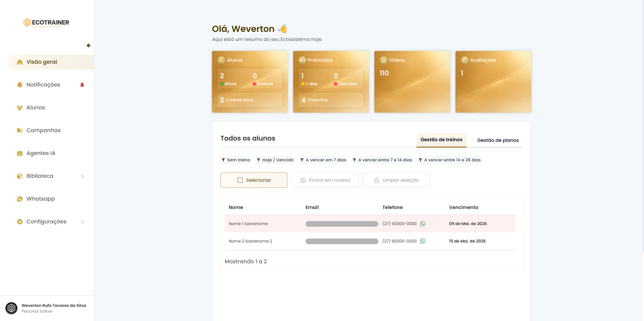644x321 pixels.
Task: Click date 15 de Mai. de 2026
Action: (467, 241)
